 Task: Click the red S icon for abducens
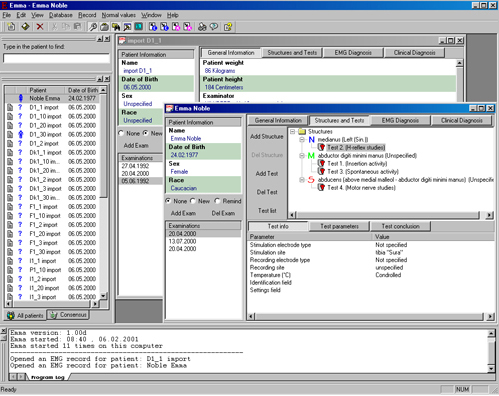[311, 180]
